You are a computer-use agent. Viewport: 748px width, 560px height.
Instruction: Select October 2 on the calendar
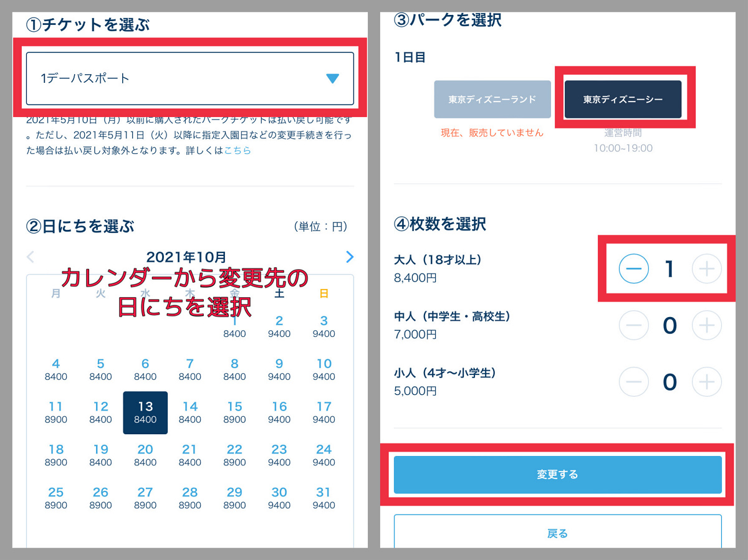[279, 326]
